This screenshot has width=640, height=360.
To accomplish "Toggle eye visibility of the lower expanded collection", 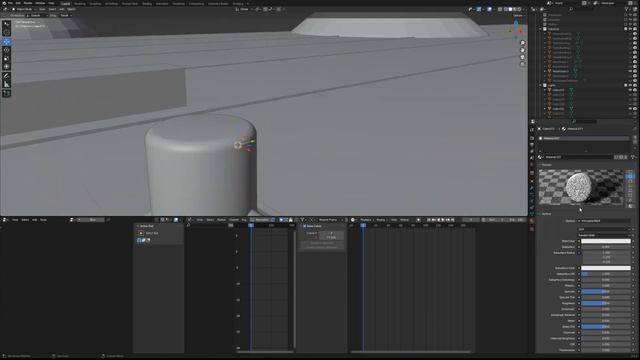I will [630, 85].
